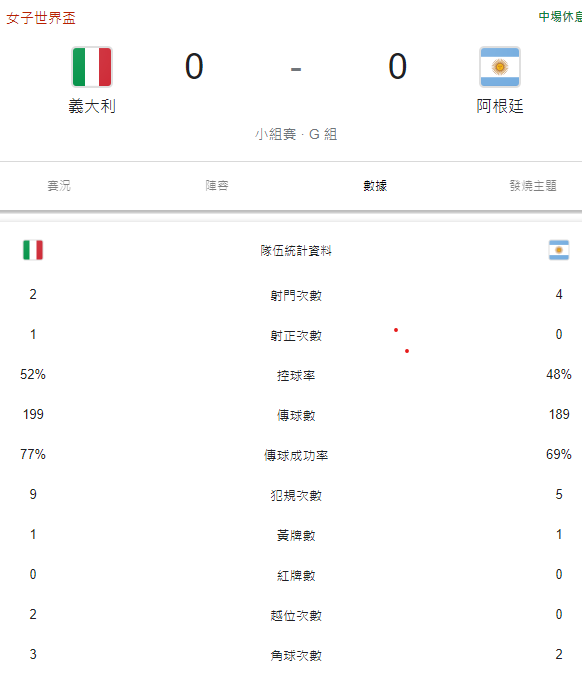The height and width of the screenshot is (694, 582).
Task: Open the 賽況 tab
Action: pyautogui.click(x=59, y=185)
